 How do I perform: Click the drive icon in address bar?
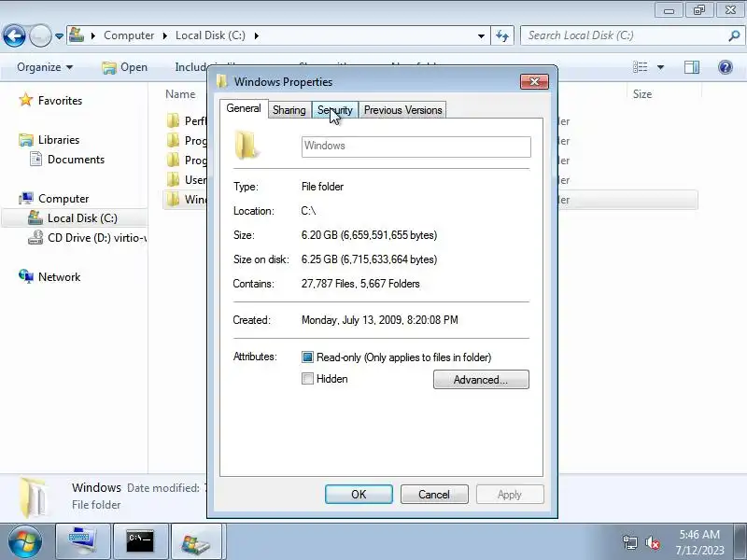[77, 35]
